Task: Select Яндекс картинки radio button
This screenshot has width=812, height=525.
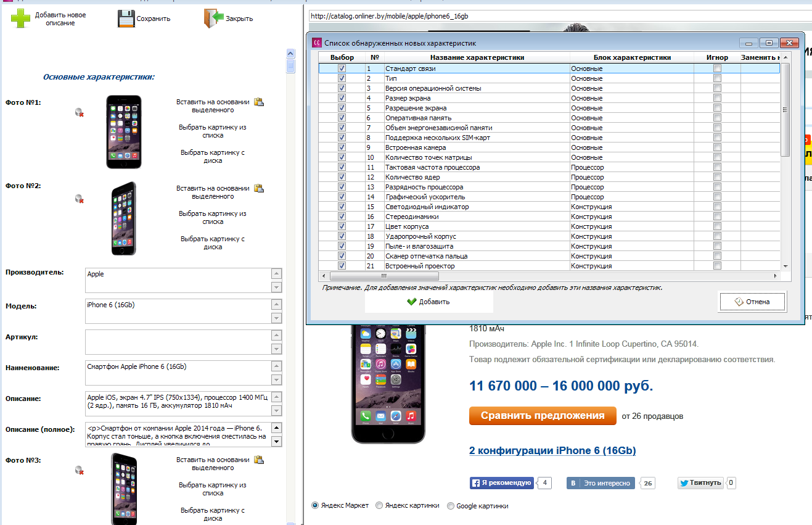Action: click(x=379, y=505)
